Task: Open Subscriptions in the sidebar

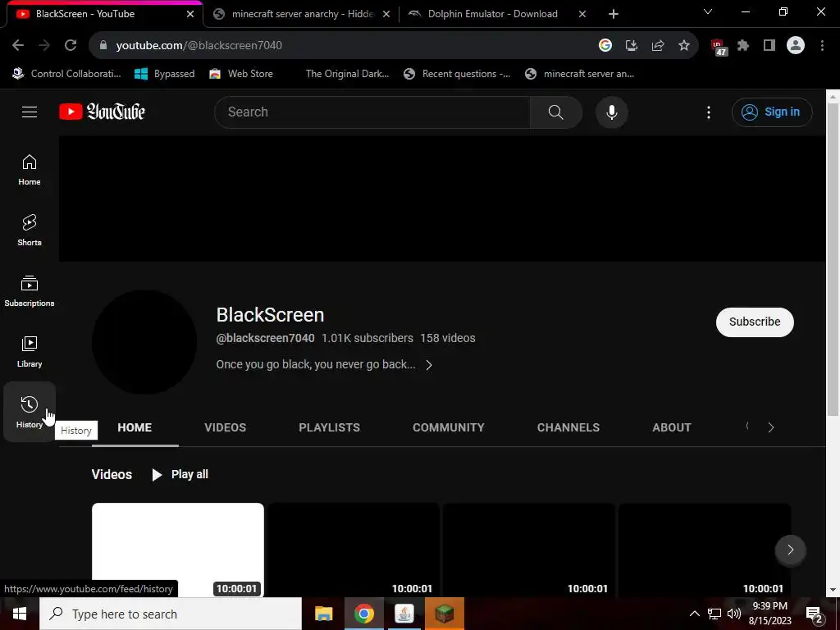Action: (30, 291)
